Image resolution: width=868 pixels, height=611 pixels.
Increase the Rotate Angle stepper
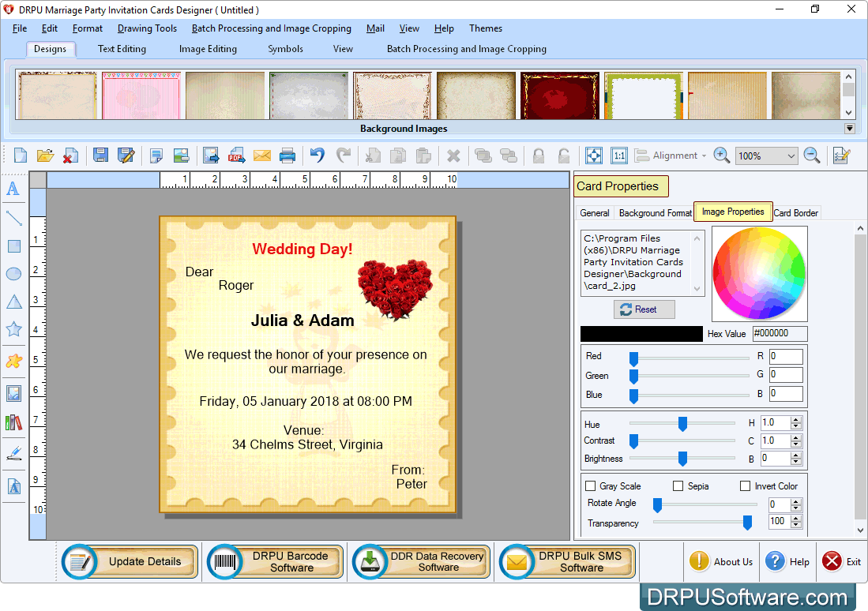796,501
